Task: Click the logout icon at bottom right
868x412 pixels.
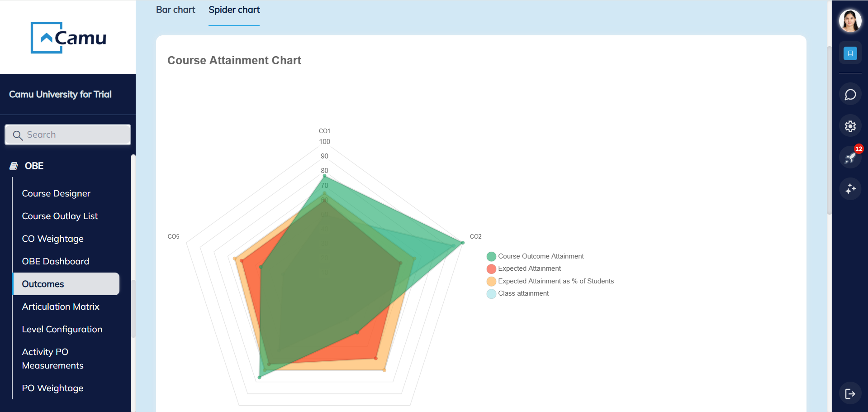Action: [x=850, y=393]
